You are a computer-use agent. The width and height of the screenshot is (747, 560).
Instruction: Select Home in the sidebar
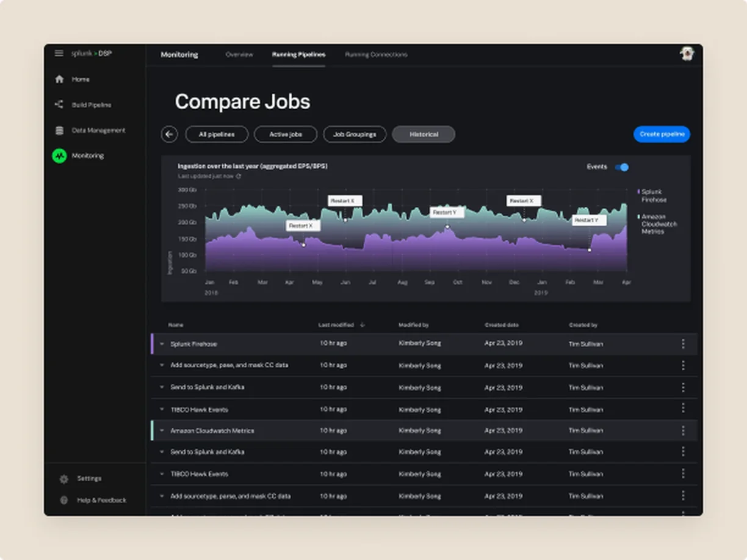pos(81,79)
